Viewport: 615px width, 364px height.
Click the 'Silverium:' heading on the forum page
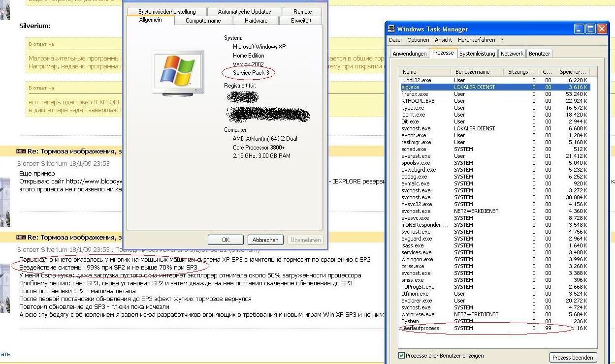pos(34,26)
